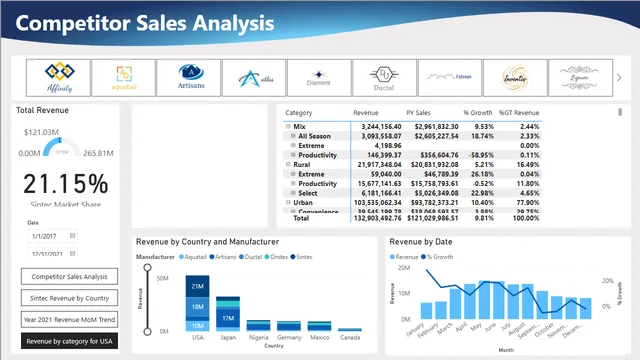
Task: Select the Inventic manufacturer logo tile
Action: 515,78
